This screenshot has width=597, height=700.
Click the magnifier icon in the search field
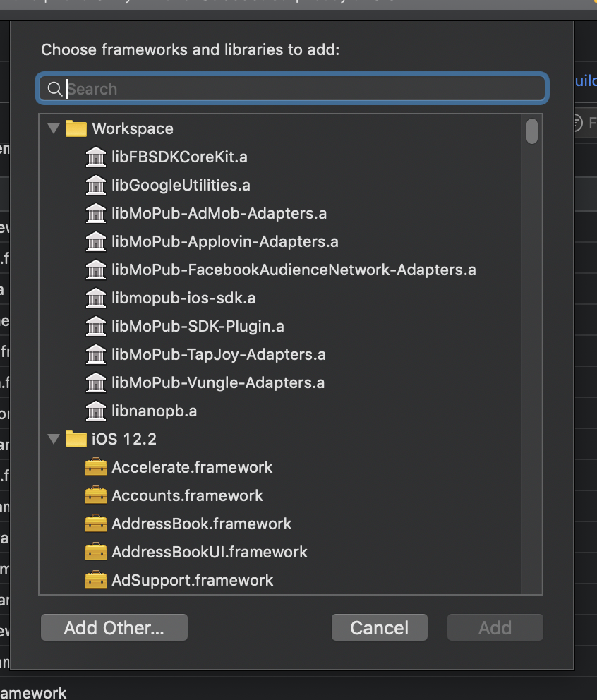[55, 89]
